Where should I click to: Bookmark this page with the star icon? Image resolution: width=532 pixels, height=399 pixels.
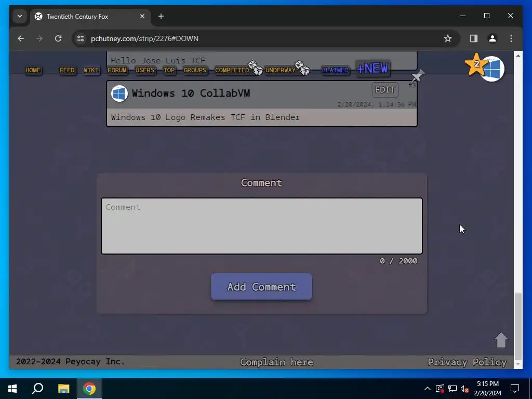[447, 38]
